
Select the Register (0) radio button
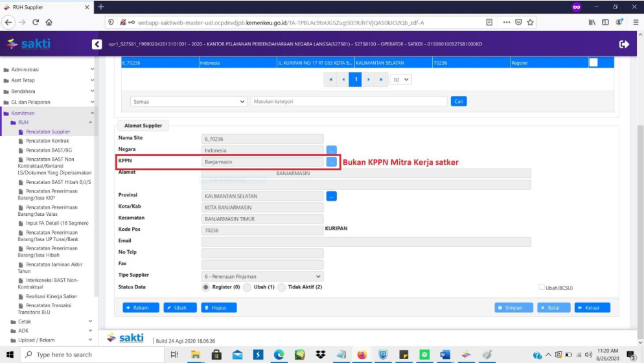click(207, 287)
